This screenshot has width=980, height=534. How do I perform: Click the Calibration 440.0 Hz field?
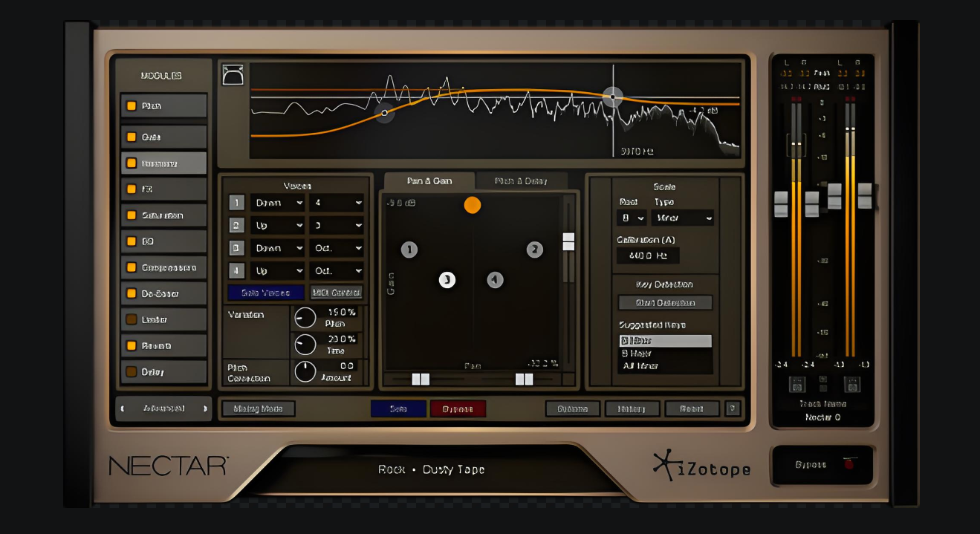[648, 255]
